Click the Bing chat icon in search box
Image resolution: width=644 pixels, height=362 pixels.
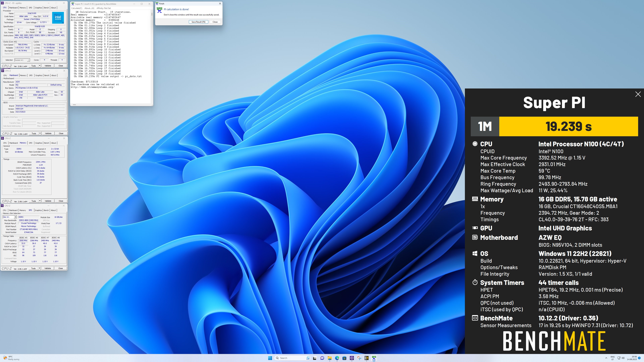tap(308, 358)
